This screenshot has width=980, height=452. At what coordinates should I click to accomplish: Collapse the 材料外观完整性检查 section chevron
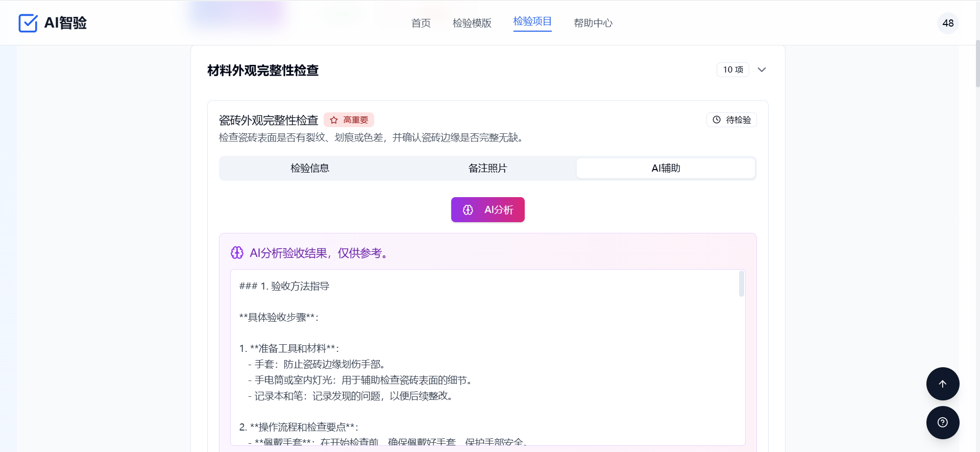click(x=762, y=70)
